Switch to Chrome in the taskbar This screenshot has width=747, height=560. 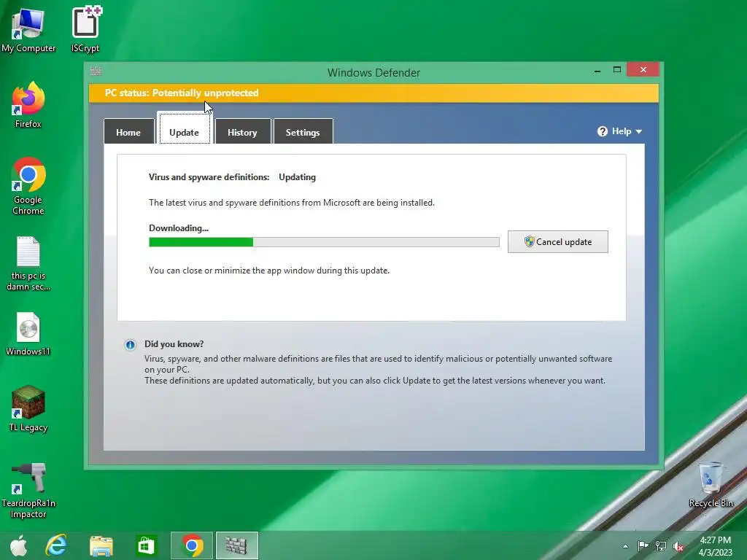(x=192, y=545)
